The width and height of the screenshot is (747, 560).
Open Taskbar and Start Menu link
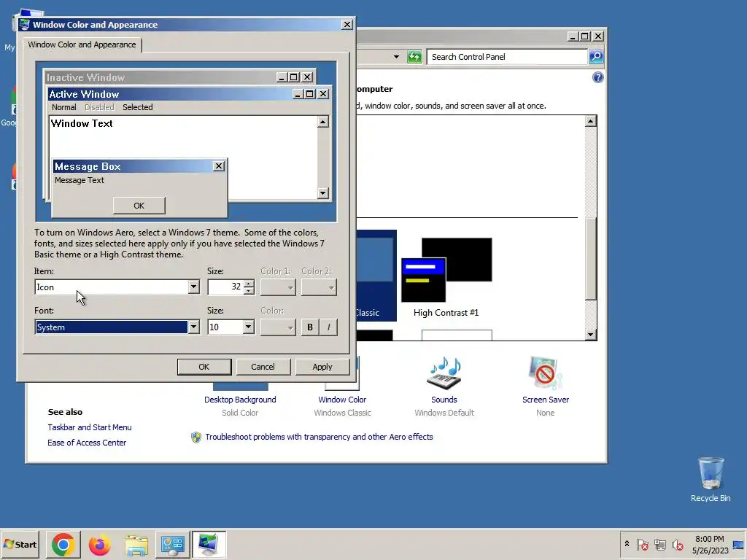click(x=90, y=427)
